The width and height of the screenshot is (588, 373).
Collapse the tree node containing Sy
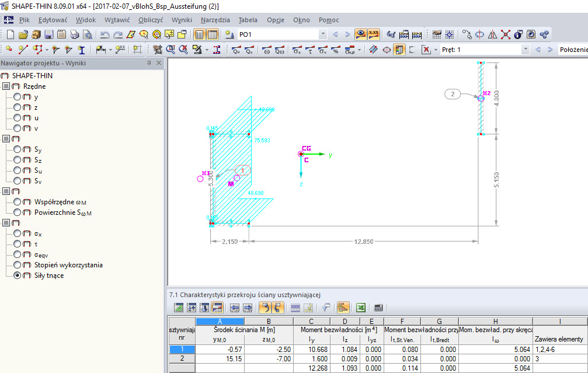click(x=6, y=139)
